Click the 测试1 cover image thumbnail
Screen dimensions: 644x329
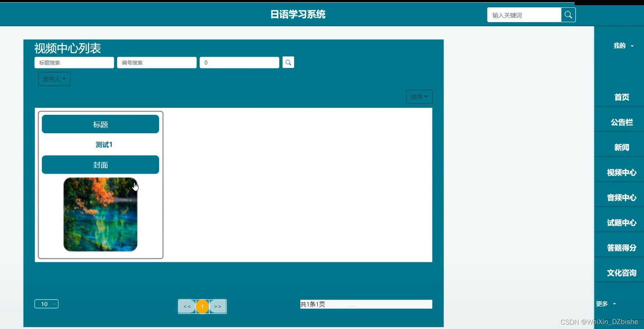click(x=100, y=215)
